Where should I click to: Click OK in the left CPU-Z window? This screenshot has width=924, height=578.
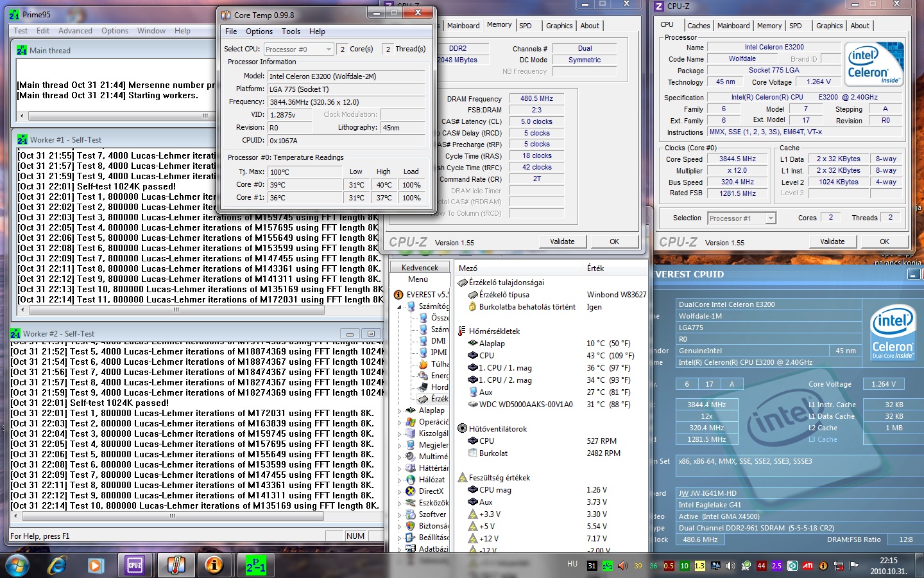[x=614, y=241]
